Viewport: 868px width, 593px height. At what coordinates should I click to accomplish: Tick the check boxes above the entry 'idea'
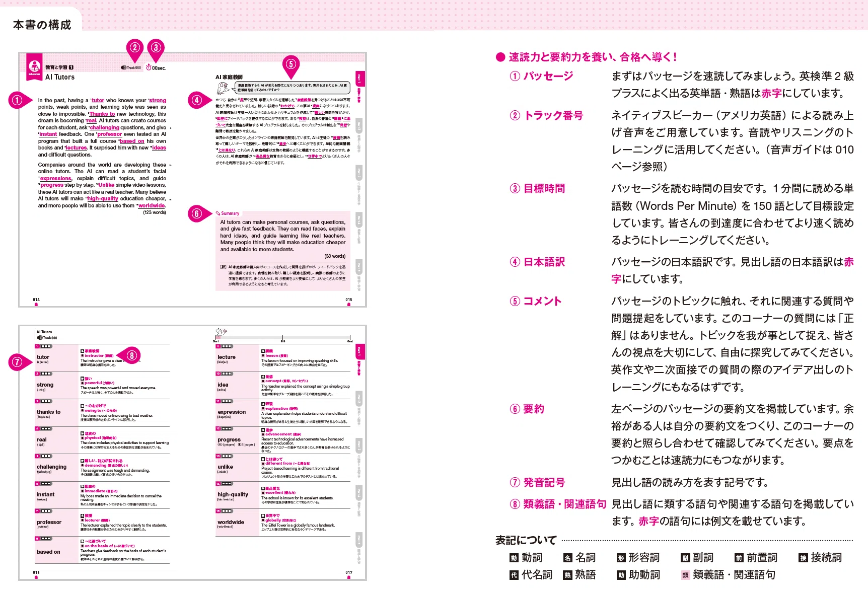pyautogui.click(x=227, y=374)
